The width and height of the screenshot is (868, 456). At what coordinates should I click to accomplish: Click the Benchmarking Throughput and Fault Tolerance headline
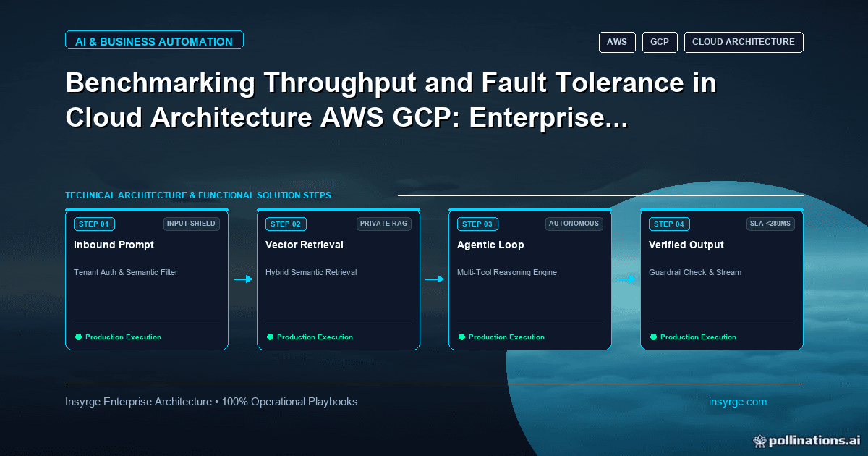point(391,100)
